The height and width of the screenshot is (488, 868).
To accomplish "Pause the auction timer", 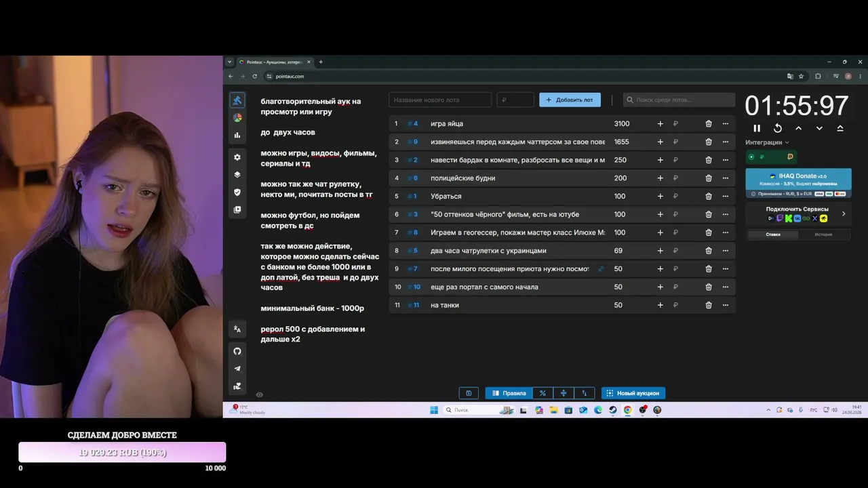I will pyautogui.click(x=757, y=128).
